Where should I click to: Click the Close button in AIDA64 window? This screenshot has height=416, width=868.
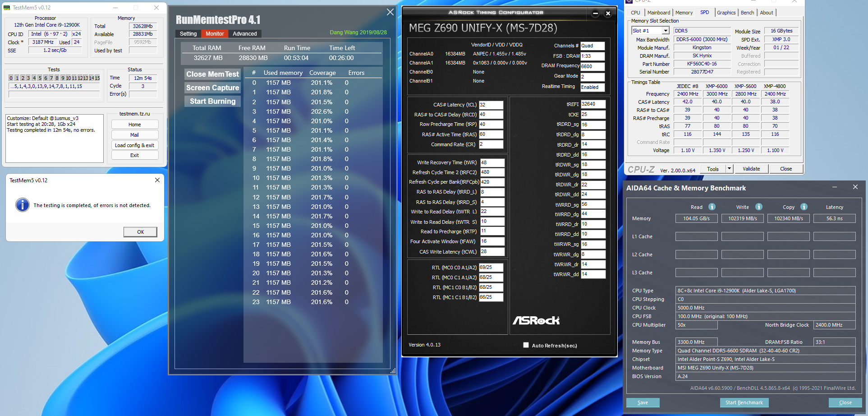pyautogui.click(x=845, y=402)
